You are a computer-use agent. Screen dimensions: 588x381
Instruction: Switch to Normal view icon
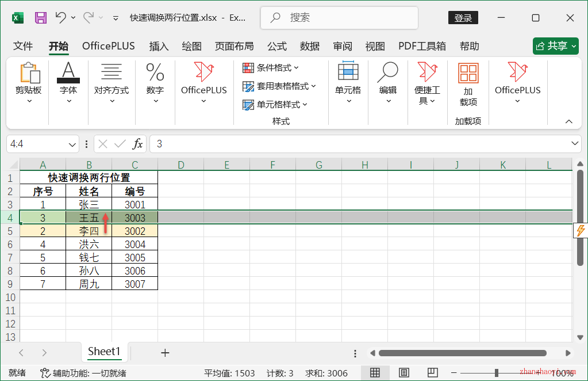click(375, 373)
